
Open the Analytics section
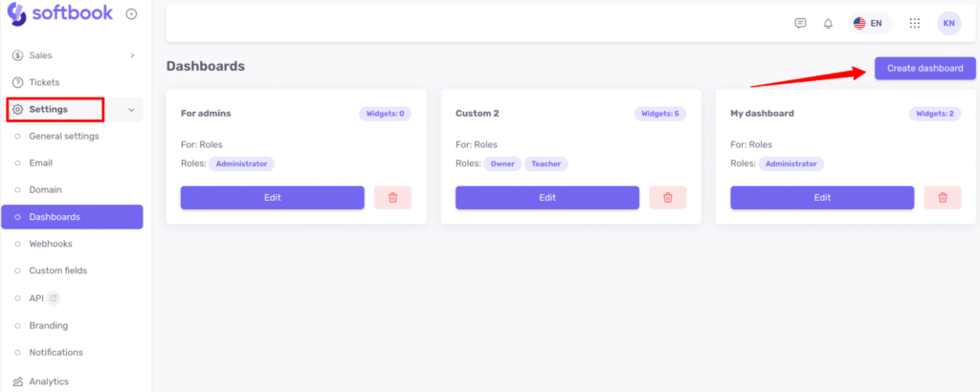click(48, 381)
